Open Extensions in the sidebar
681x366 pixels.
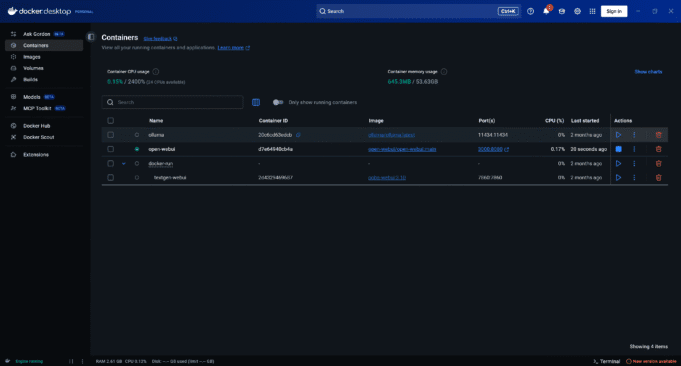click(x=44, y=155)
